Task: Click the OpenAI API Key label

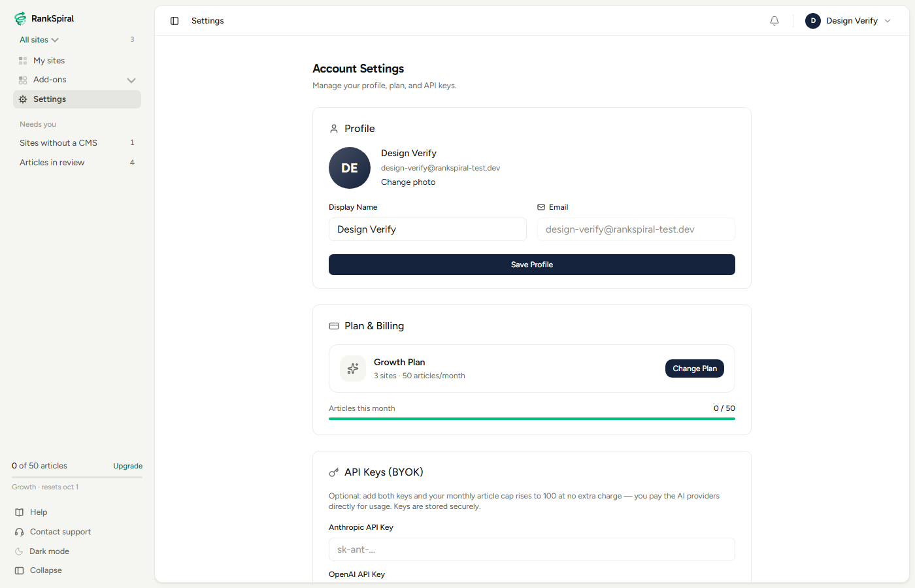Action: pyautogui.click(x=357, y=574)
